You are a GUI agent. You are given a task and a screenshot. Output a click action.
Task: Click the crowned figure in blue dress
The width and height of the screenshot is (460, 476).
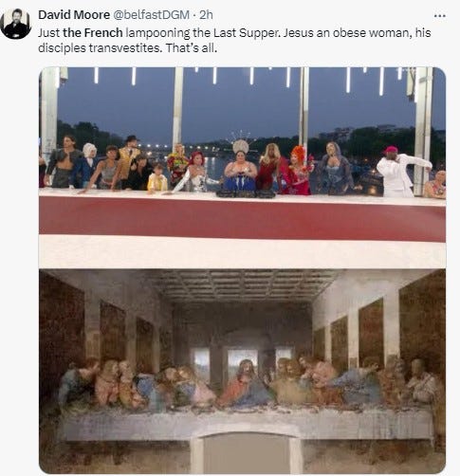pyautogui.click(x=240, y=171)
